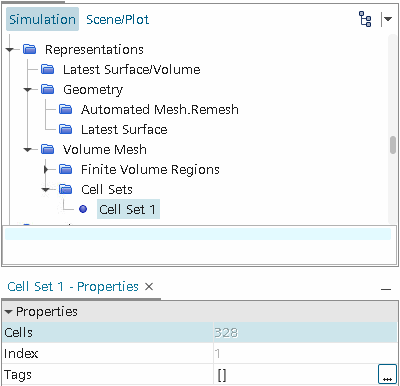Click the tree view layout icon
400x386 pixels.
tap(365, 19)
